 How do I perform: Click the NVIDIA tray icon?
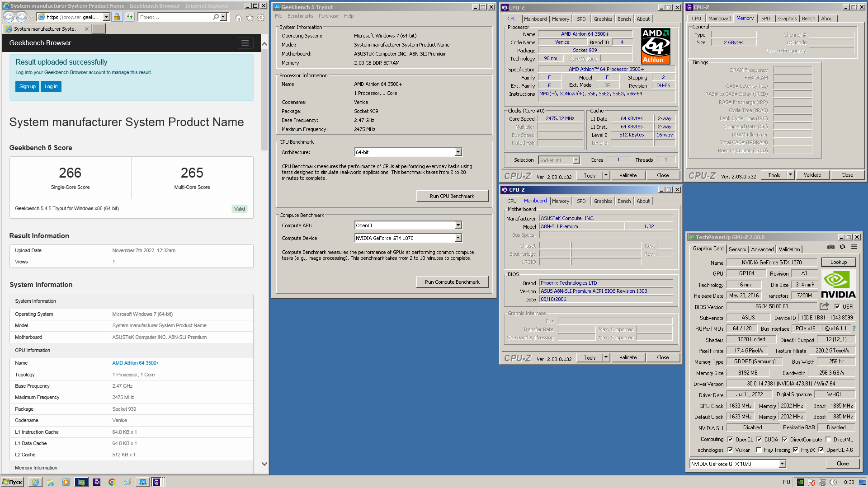pyautogui.click(x=800, y=482)
